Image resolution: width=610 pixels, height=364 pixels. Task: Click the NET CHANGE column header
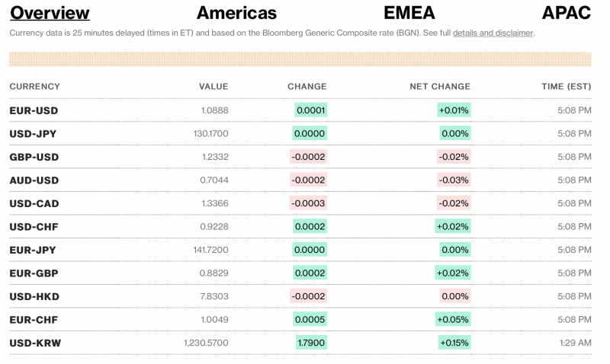coord(440,87)
